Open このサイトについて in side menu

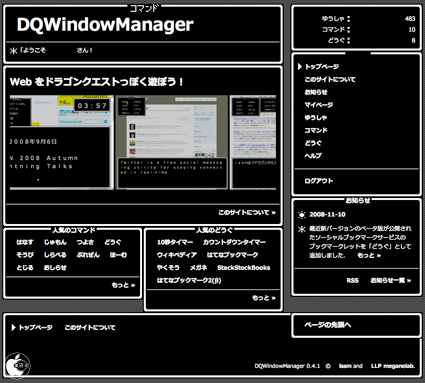[330, 79]
